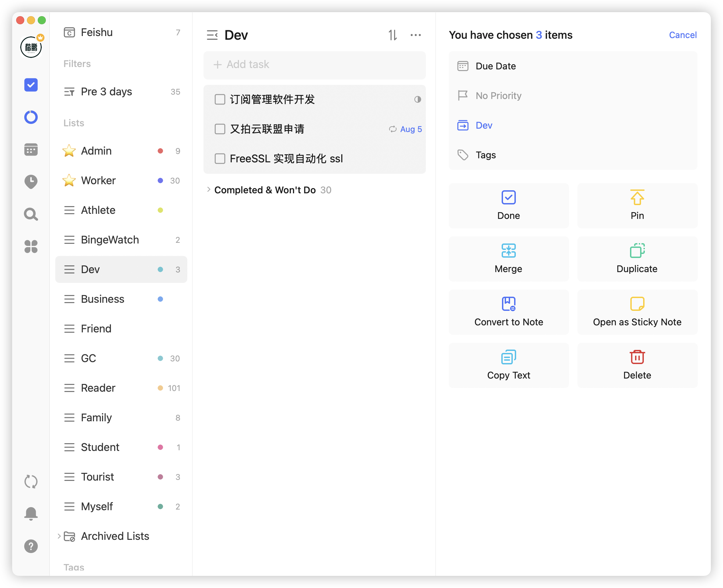The height and width of the screenshot is (588, 723).
Task: Open the calendar view in the sidebar
Action: point(31,150)
